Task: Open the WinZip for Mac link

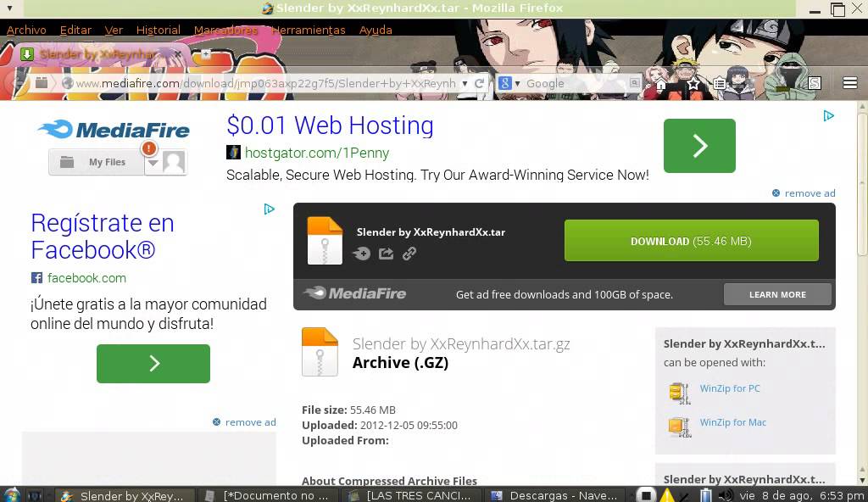Action: (x=733, y=422)
